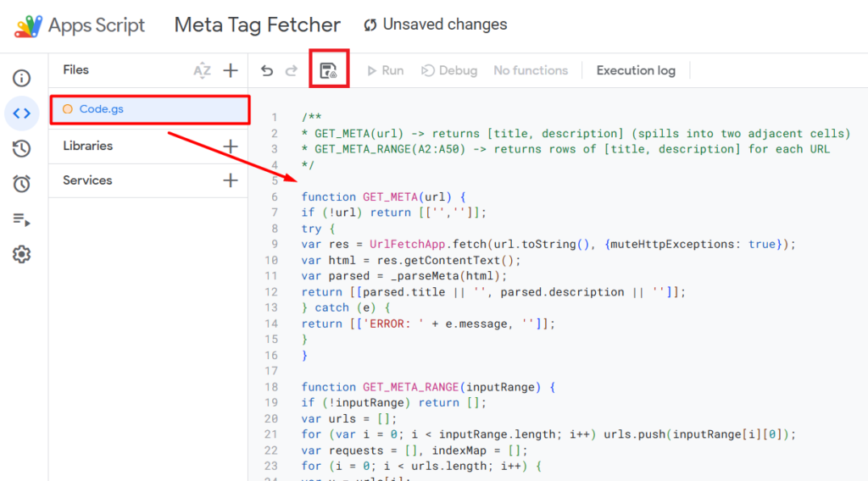Image resolution: width=868 pixels, height=481 pixels.
Task: Redo the last edit
Action: tap(292, 70)
